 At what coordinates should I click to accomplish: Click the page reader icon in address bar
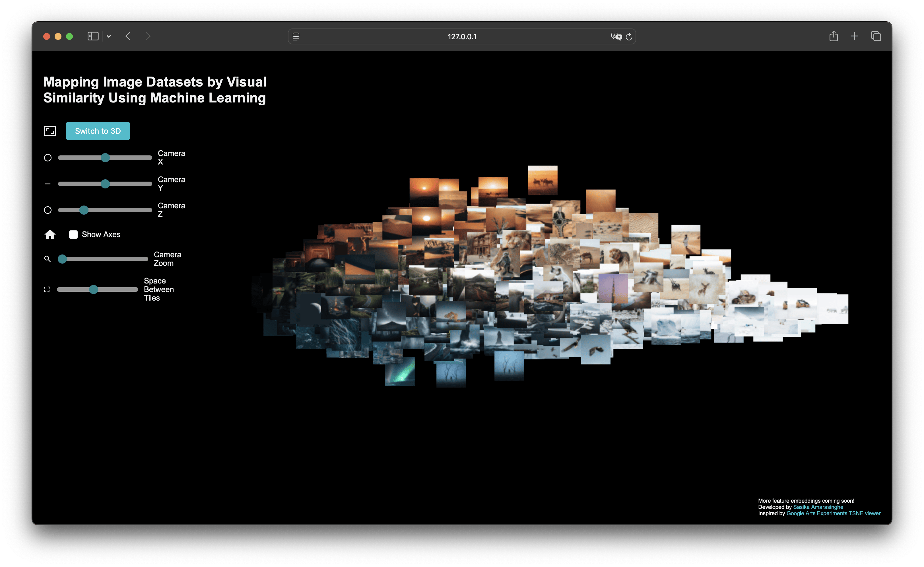click(296, 36)
